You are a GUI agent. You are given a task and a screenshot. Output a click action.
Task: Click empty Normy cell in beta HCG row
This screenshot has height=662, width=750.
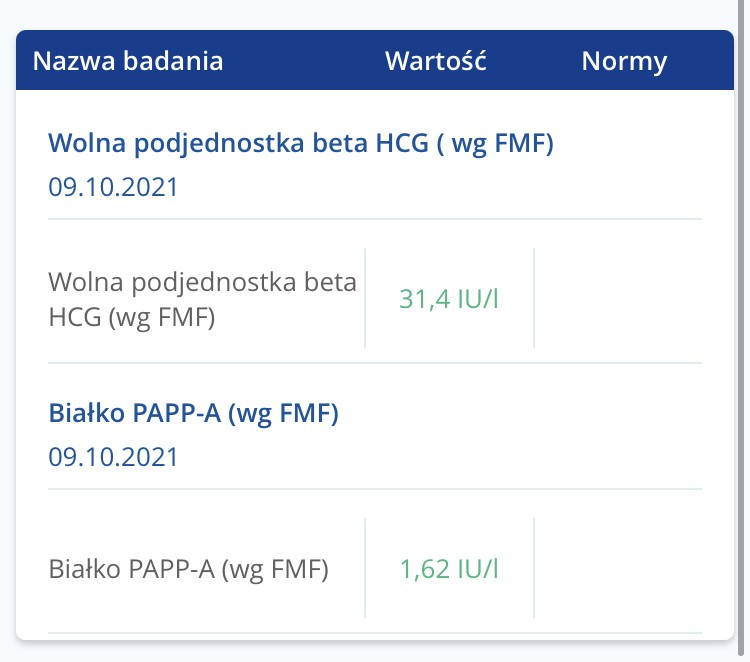[x=618, y=299]
